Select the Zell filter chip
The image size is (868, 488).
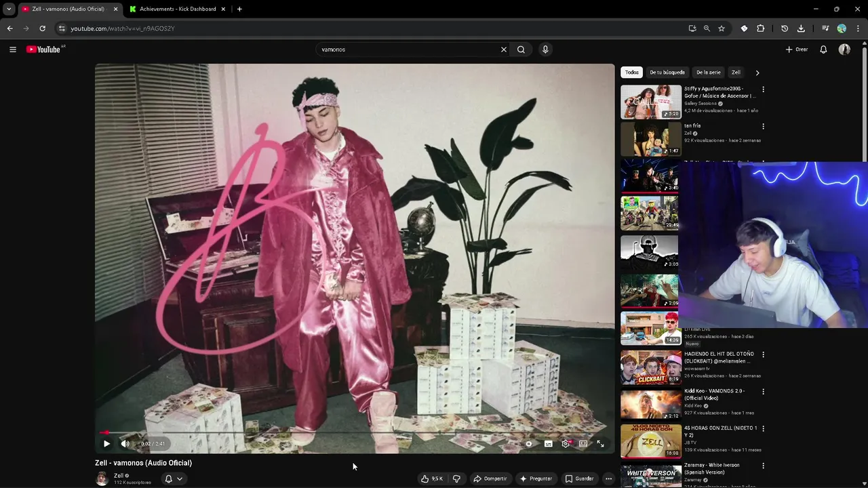point(736,73)
